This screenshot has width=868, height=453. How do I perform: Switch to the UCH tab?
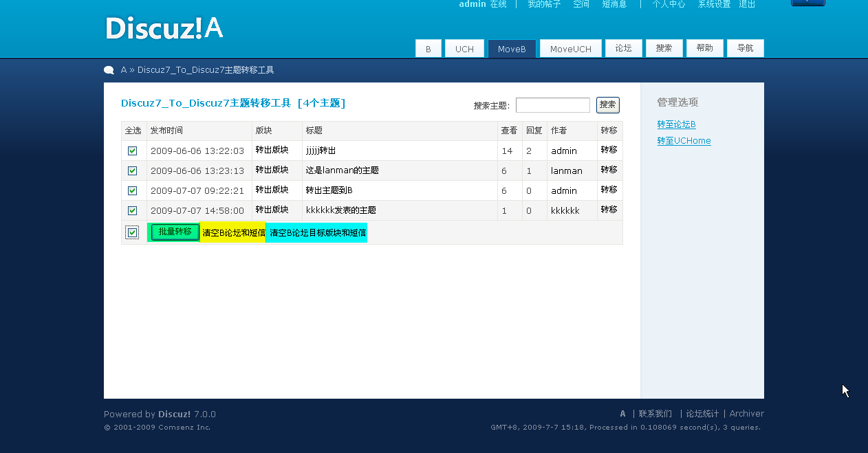tap(464, 49)
